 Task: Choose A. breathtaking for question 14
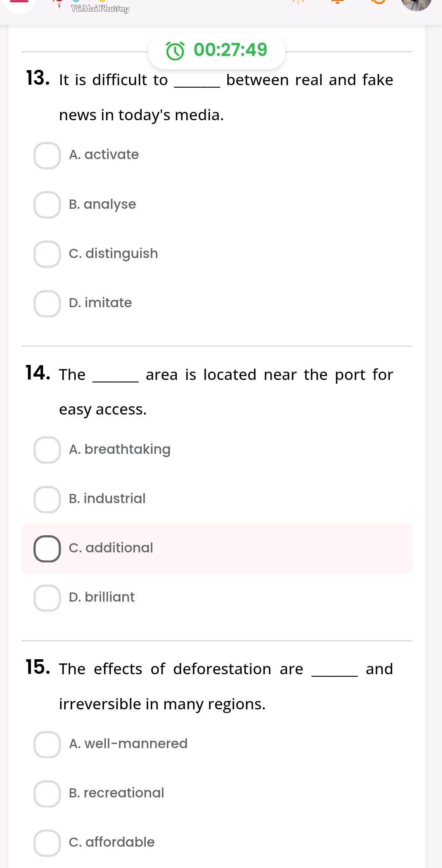click(47, 450)
